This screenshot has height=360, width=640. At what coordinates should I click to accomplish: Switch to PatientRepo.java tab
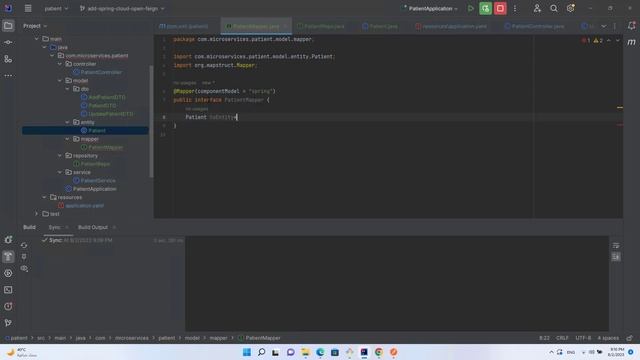tap(321, 26)
